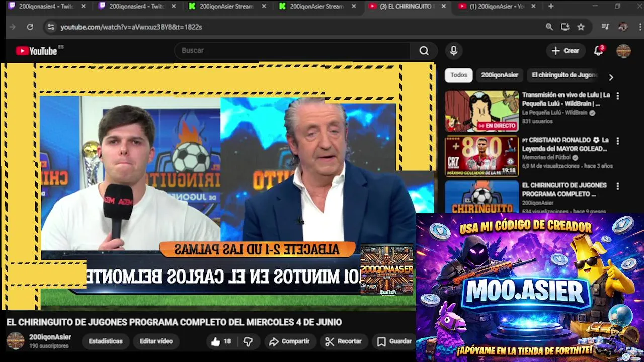644x362 pixels.
Task: Select the 200iqonAsier filter chip
Action: click(500, 75)
